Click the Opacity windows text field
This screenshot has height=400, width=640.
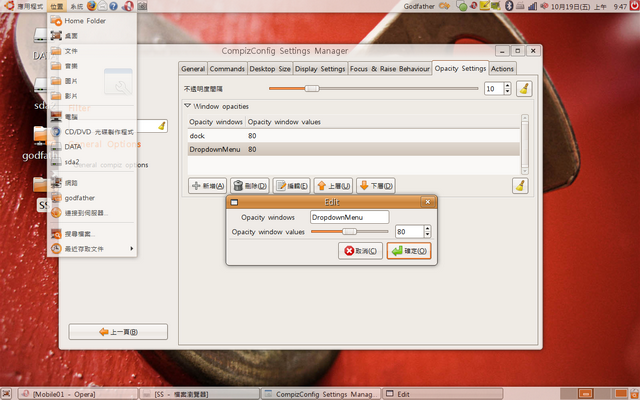coord(350,217)
